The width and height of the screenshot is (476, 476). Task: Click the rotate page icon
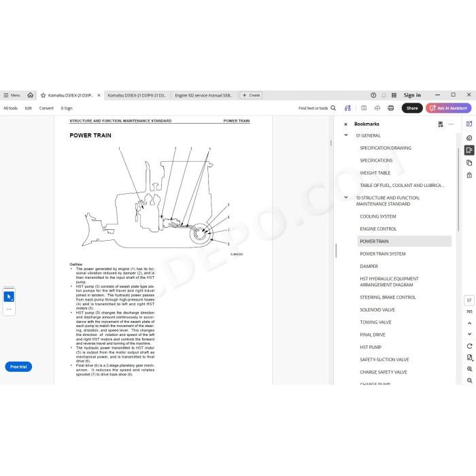(x=470, y=346)
